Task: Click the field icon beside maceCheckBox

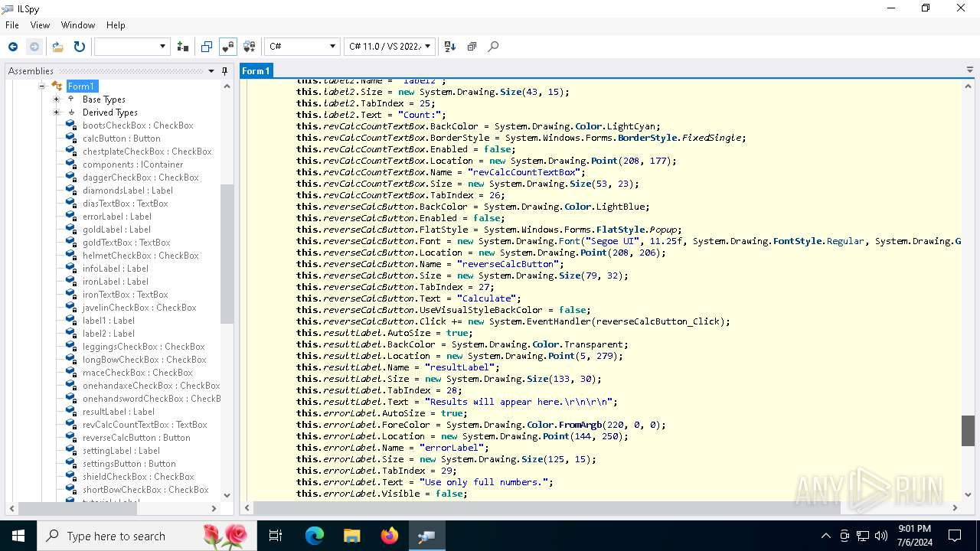Action: [71, 373]
